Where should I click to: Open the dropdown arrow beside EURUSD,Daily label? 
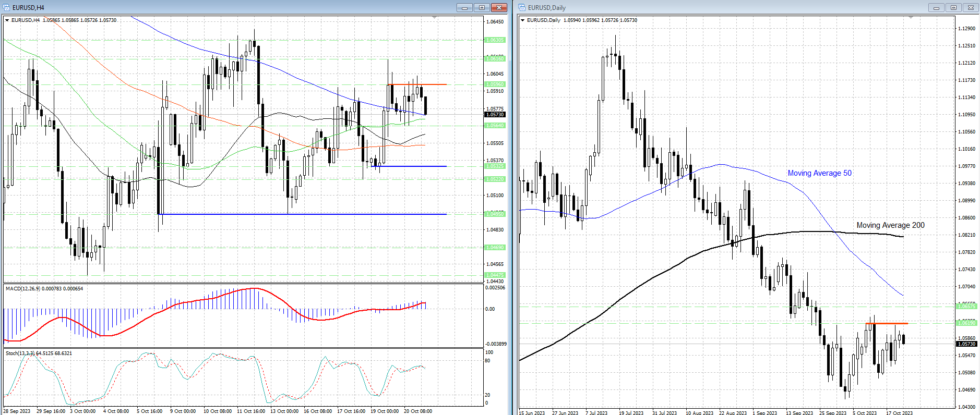[523, 20]
